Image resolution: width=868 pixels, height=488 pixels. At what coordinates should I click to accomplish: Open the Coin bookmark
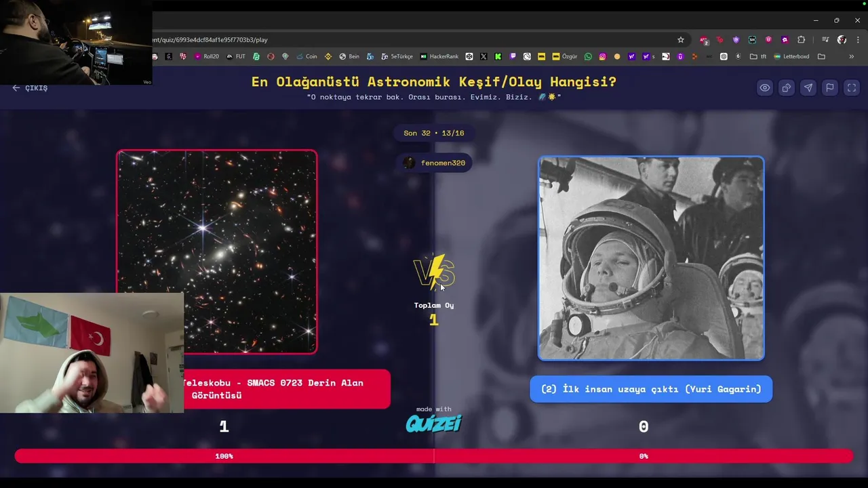(x=307, y=56)
